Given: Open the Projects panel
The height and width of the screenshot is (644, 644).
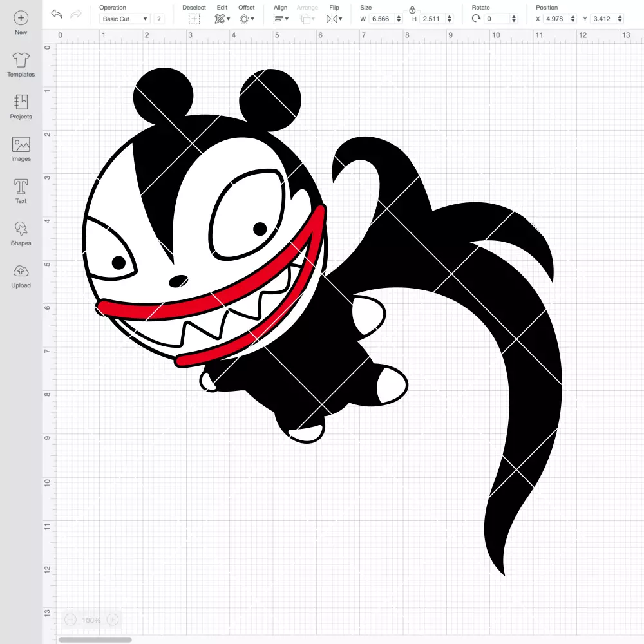Looking at the screenshot, I should [21, 107].
